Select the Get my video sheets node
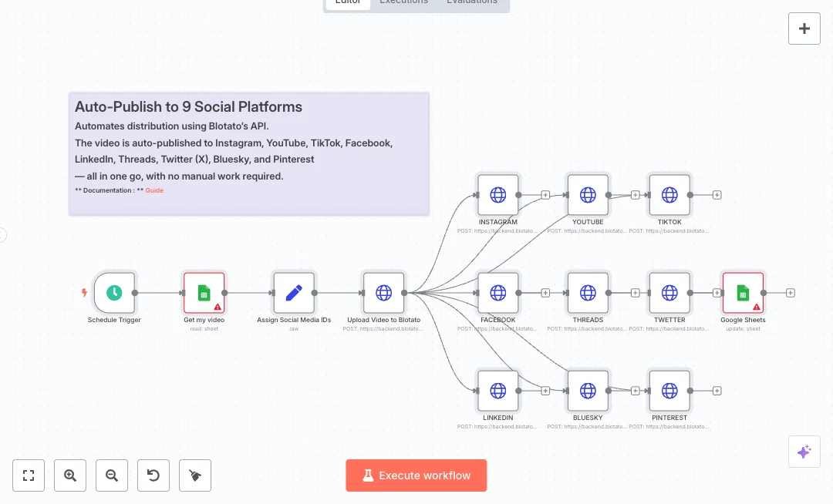 tap(204, 293)
